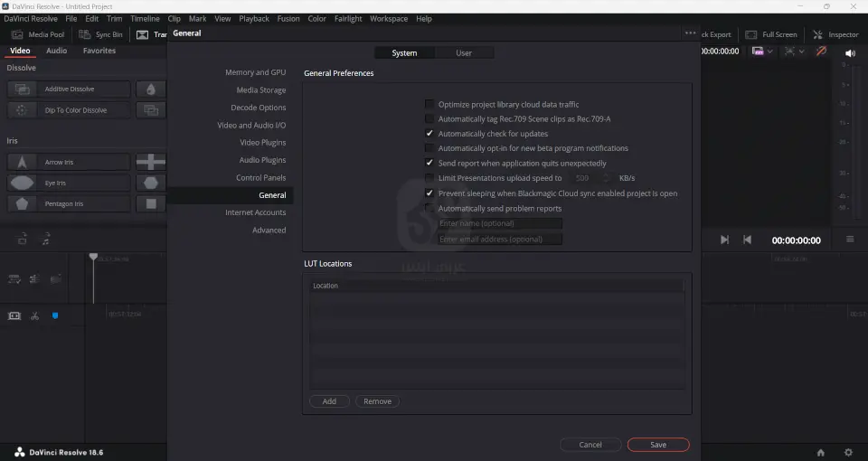Uncheck Prevent sleeping when Blackmagic Cloud sync

tap(429, 193)
